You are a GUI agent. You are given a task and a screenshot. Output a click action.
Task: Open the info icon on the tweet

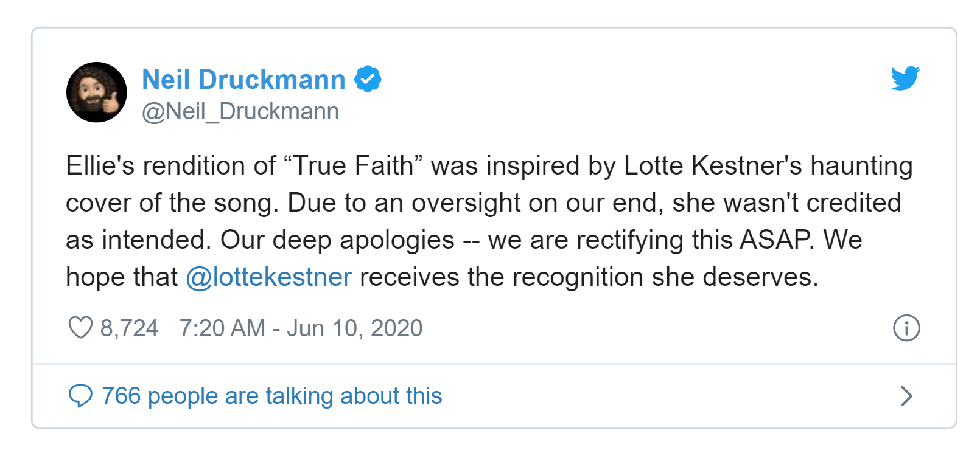[906, 328]
